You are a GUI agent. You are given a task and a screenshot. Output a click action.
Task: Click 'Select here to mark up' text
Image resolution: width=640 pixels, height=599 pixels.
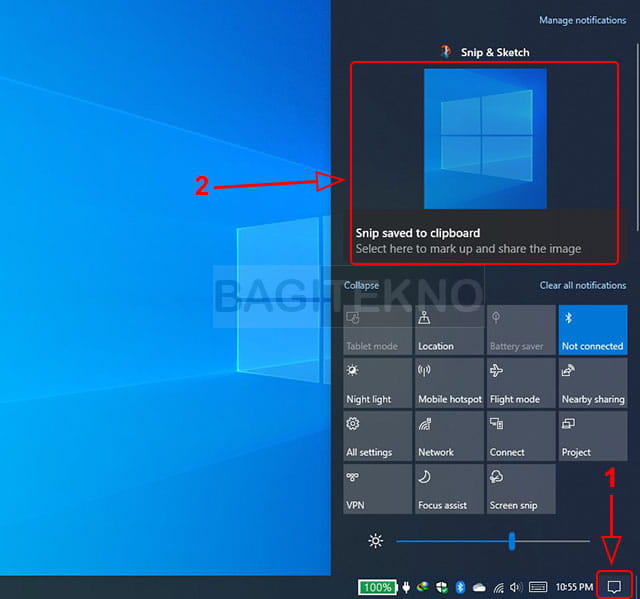click(x=468, y=248)
